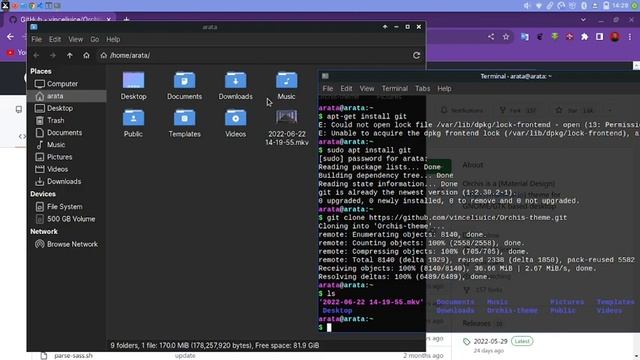Open the Public folder icon
Image resolution: width=640 pixels, height=360 pixels.
coord(133,123)
